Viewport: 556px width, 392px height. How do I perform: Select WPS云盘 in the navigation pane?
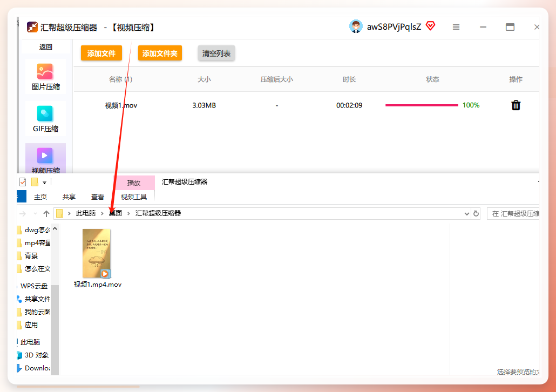point(33,286)
